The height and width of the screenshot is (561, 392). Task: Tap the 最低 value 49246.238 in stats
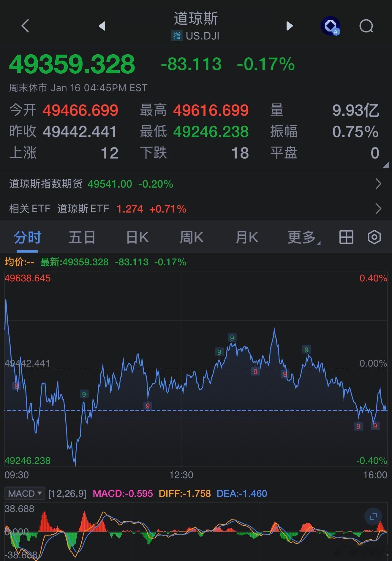pyautogui.click(x=211, y=131)
